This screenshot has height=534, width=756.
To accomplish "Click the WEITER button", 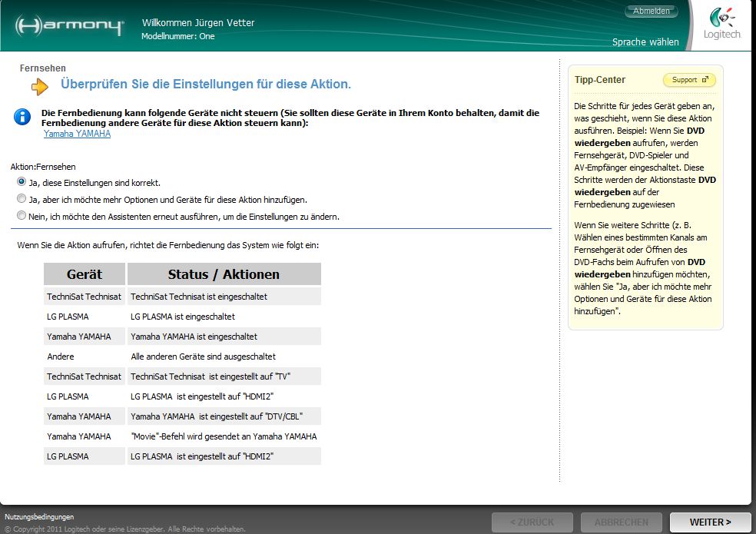I will 710,522.
